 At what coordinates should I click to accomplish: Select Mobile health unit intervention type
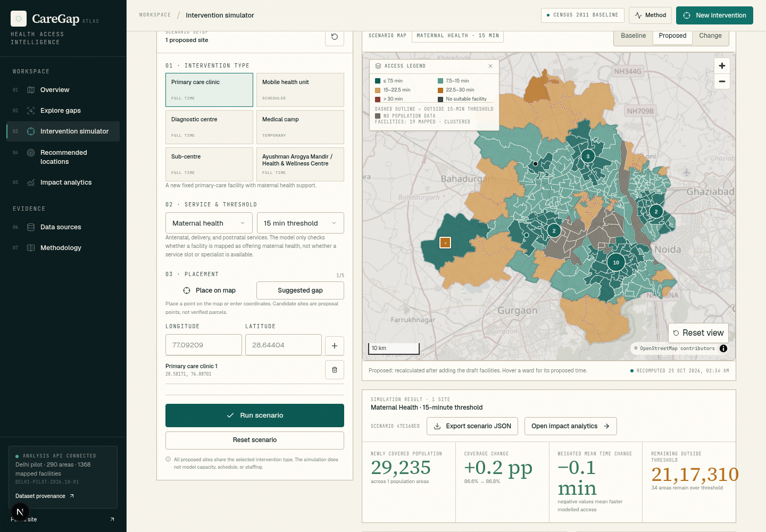point(300,90)
